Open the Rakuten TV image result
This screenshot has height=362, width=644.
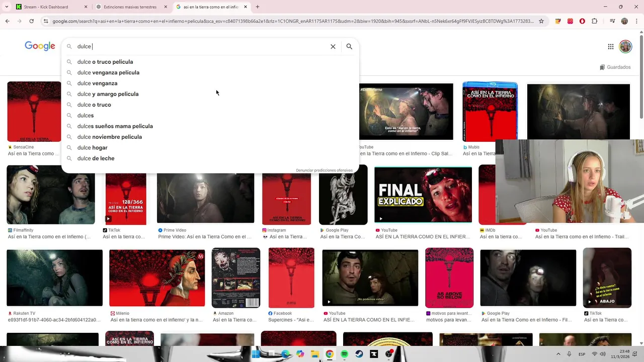click(54, 278)
